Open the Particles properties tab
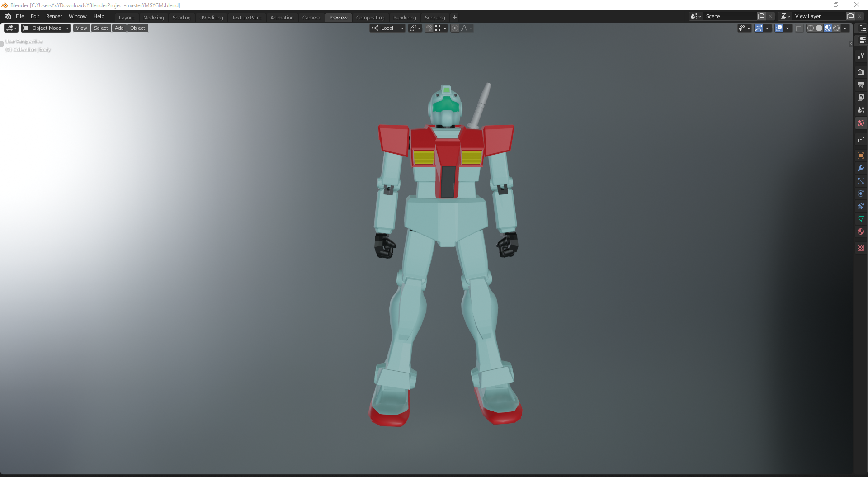The width and height of the screenshot is (868, 477). [x=861, y=181]
